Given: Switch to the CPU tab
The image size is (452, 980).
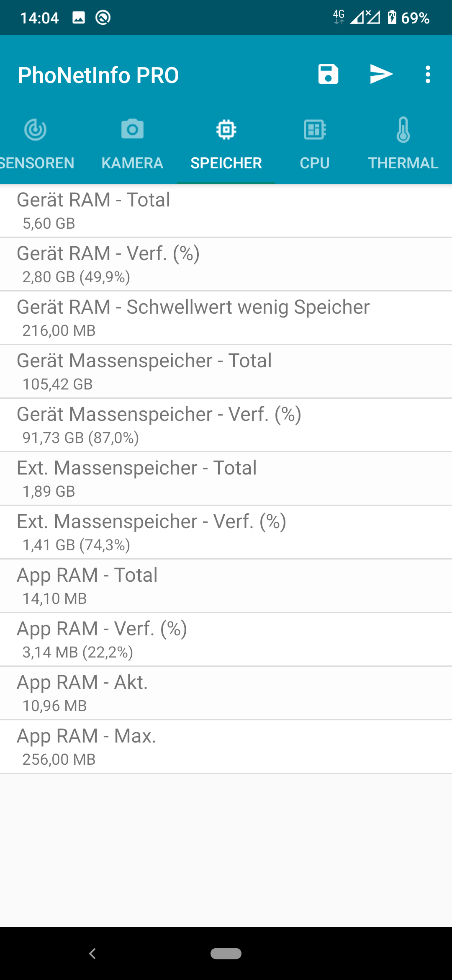Looking at the screenshot, I should (315, 163).
